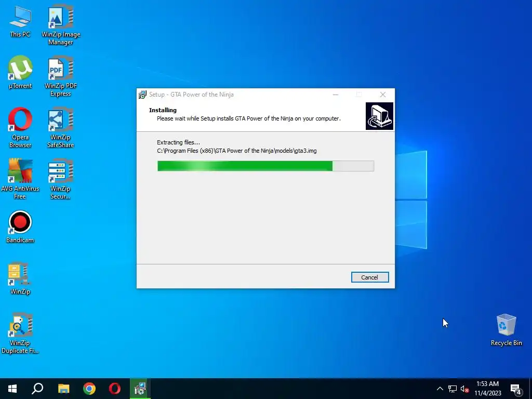This screenshot has width=532, height=399.
Task: Click the 'Please wait while Setup installs' text
Action: click(x=249, y=118)
